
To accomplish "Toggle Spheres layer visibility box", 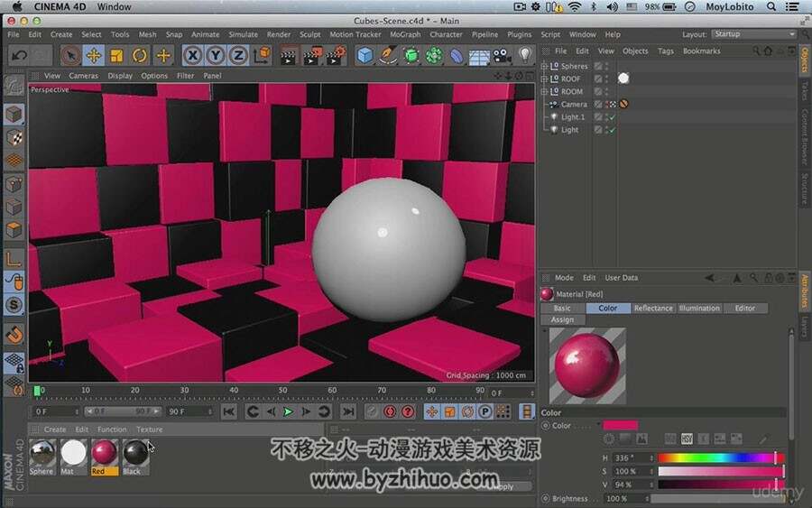I will point(598,66).
